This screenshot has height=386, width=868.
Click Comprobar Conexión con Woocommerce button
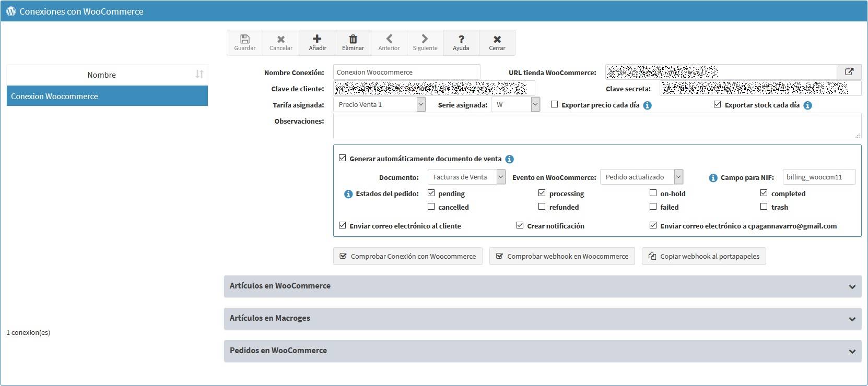coord(408,256)
